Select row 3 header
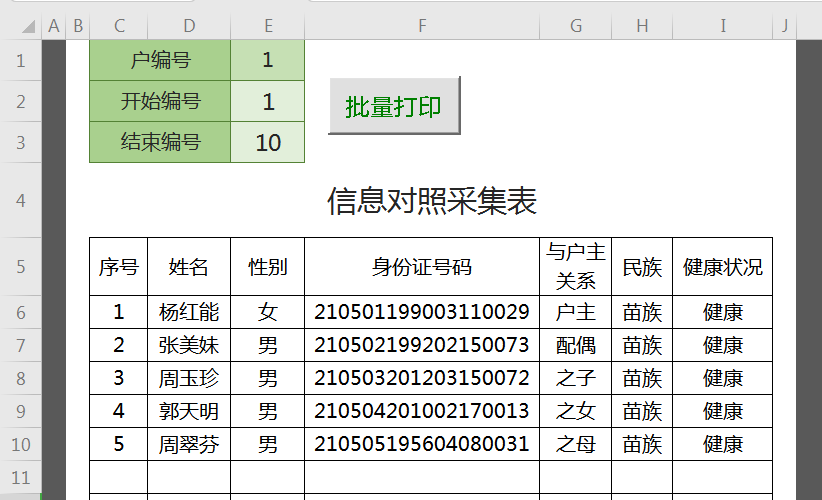Screen dimensions: 822x500 point(20,142)
